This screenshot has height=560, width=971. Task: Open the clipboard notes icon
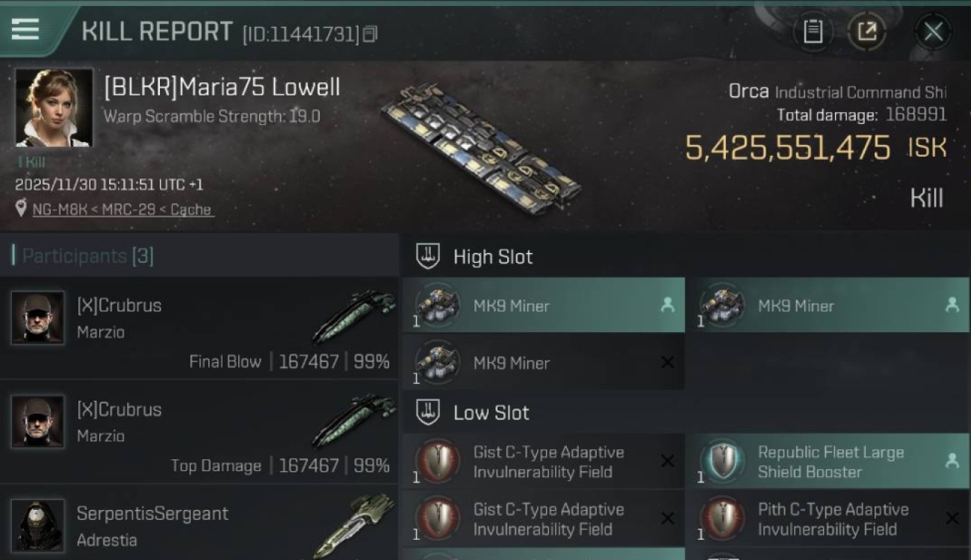coord(813,31)
